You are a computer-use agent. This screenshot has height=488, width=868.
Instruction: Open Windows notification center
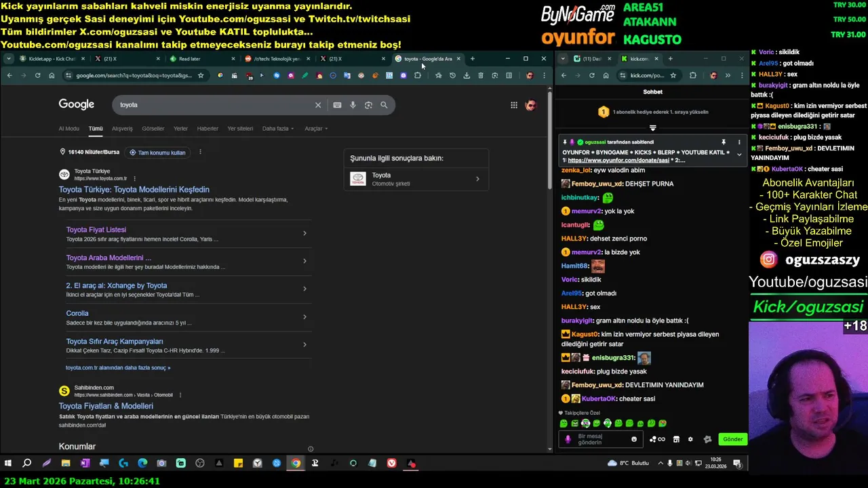737,464
